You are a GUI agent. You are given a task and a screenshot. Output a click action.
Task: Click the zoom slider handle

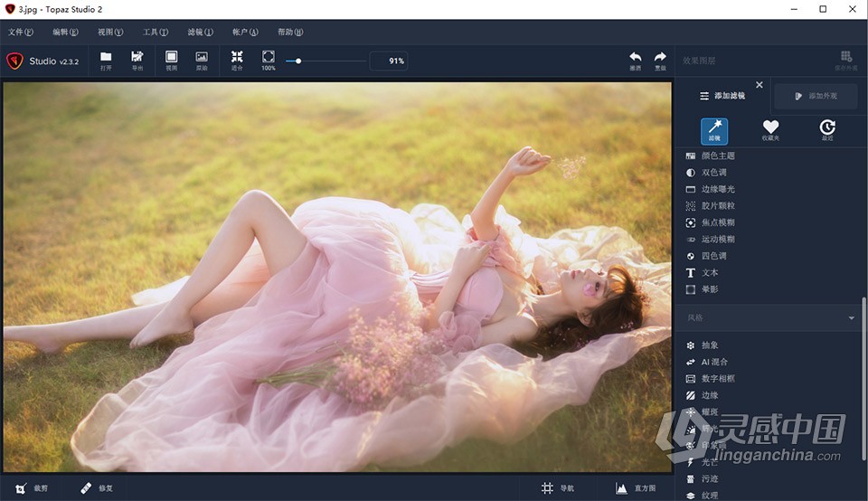298,61
